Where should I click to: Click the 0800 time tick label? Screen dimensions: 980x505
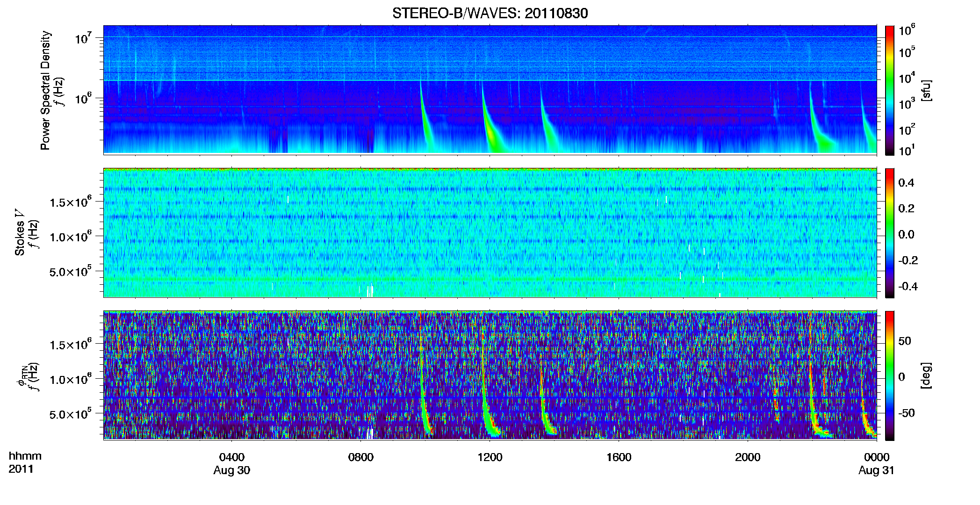361,457
